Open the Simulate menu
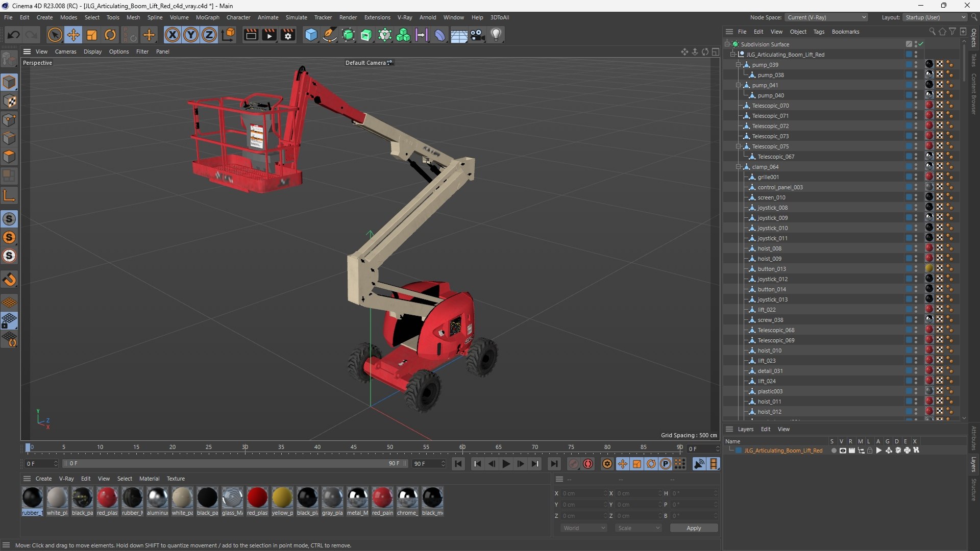Screen dimensions: 980x551 coord(296,17)
